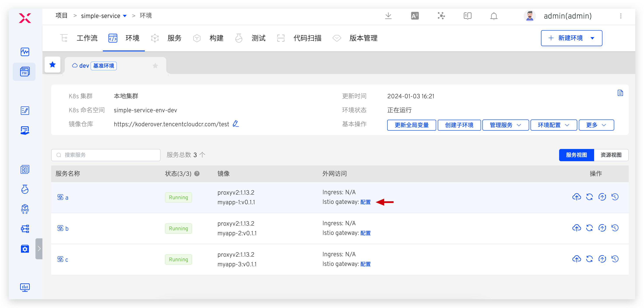This screenshot has height=308, width=644.
Task: Click the cloud upload icon for service c
Action: coord(576,259)
